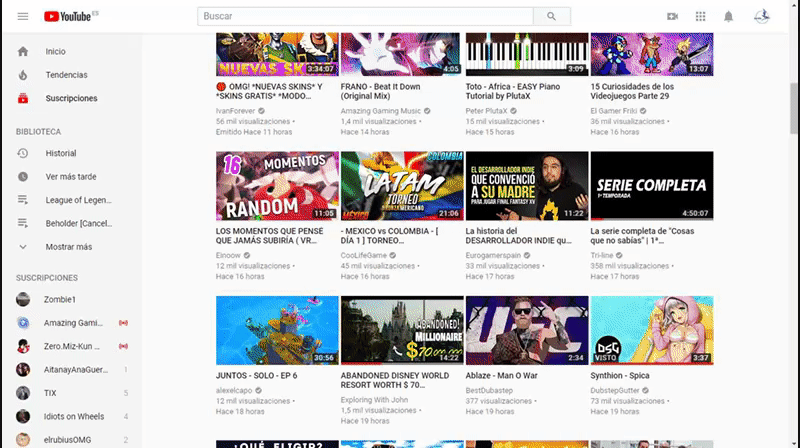Open Idiots on Wheels subscription entry
The height and width of the screenshot is (448, 800).
[x=71, y=416]
